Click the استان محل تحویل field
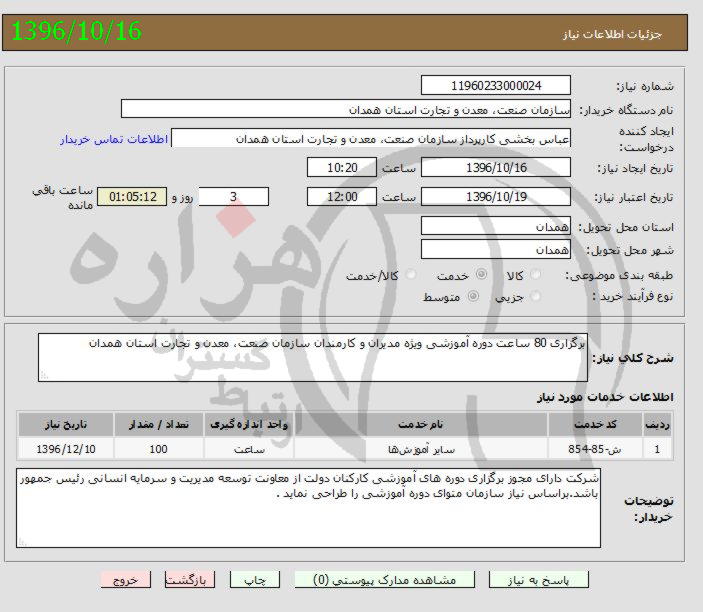The width and height of the screenshot is (703, 612). point(496,226)
